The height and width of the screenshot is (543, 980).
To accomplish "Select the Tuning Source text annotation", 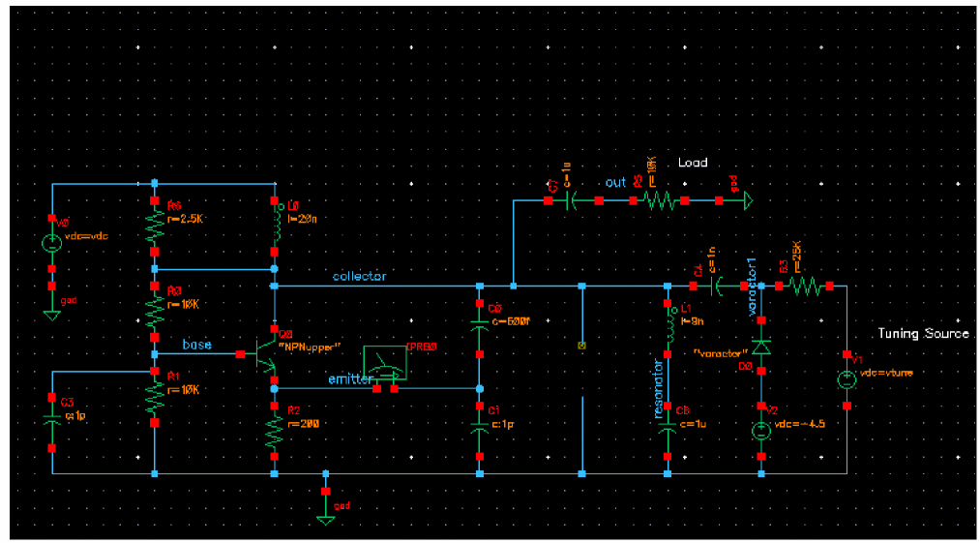I will click(923, 333).
